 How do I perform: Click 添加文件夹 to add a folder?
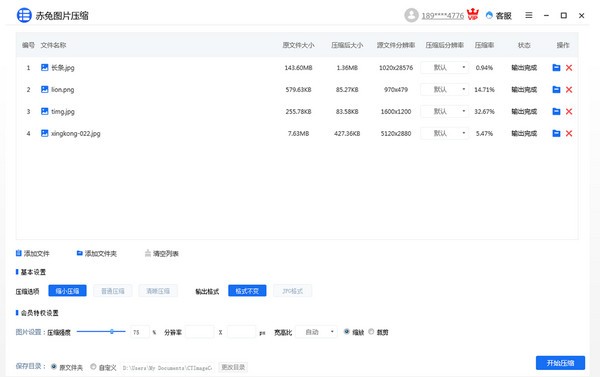pos(96,253)
